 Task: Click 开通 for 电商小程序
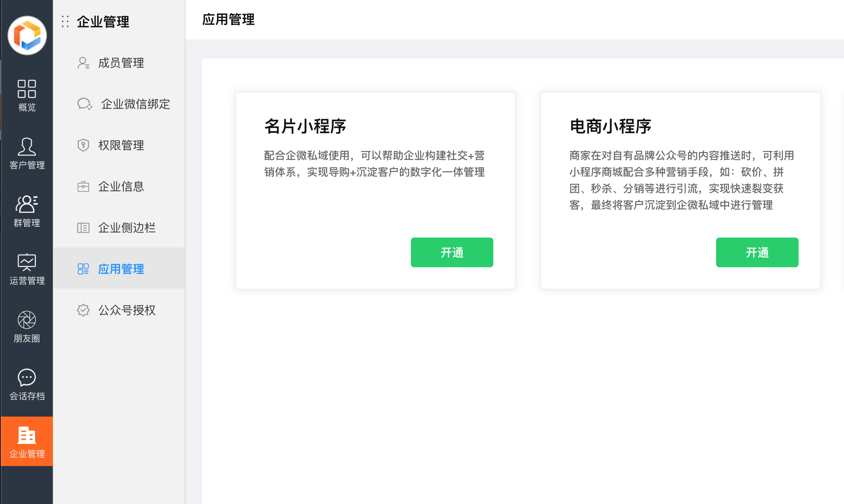coord(757,252)
